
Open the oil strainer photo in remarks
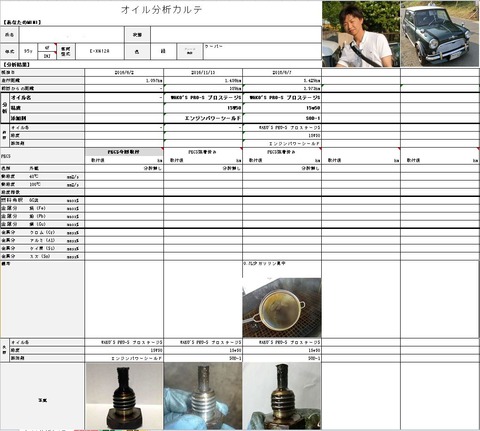click(282, 308)
